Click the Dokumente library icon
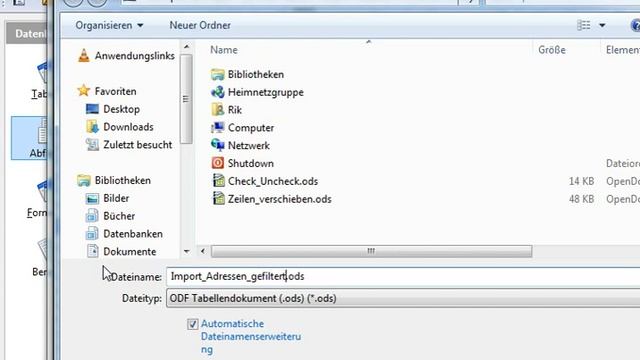Screen dimensions: 640x360 [93, 251]
